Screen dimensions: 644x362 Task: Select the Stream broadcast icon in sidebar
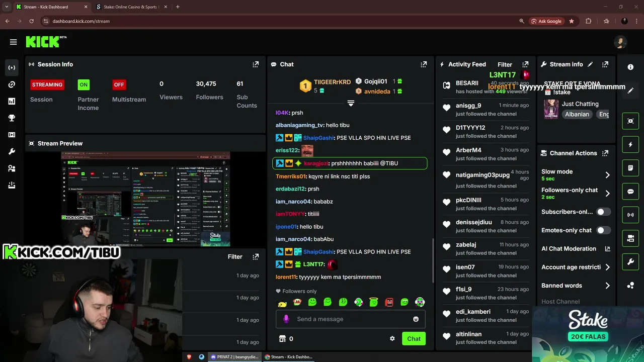12,67
